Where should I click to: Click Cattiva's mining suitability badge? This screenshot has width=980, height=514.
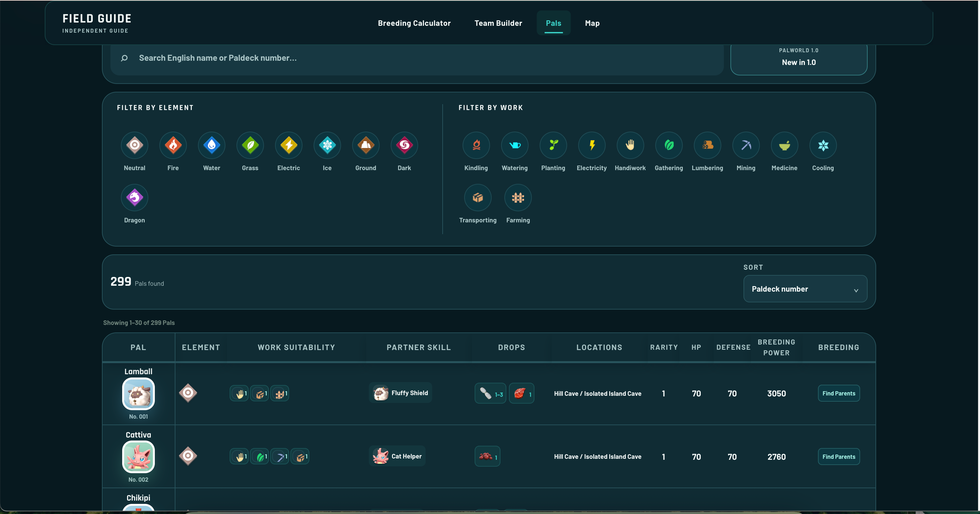[x=280, y=457]
